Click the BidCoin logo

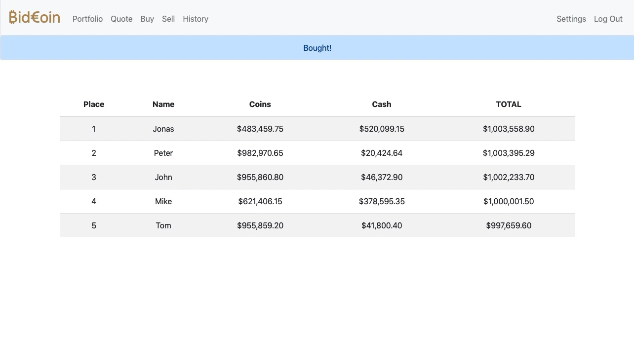pyautogui.click(x=35, y=18)
